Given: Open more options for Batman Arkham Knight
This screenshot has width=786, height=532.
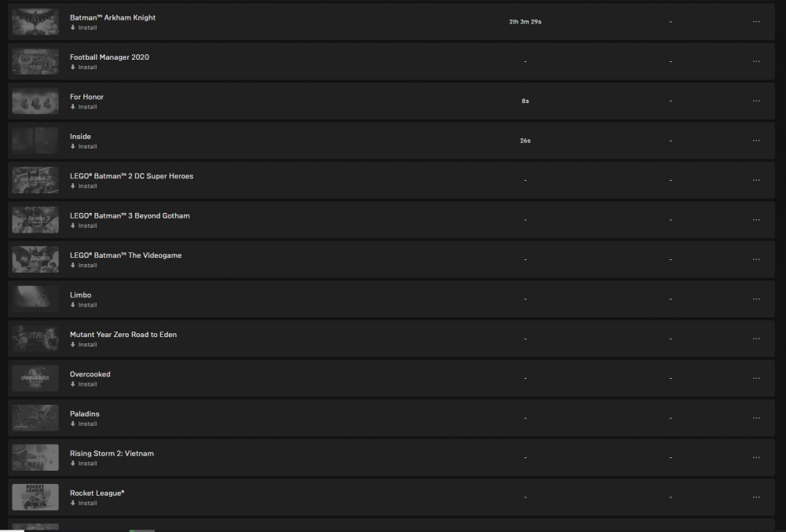Looking at the screenshot, I should [756, 21].
